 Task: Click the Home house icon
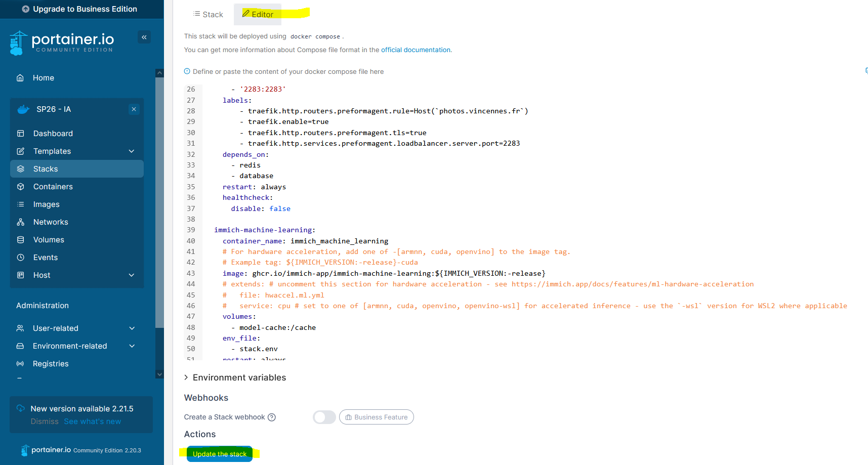[x=20, y=78]
